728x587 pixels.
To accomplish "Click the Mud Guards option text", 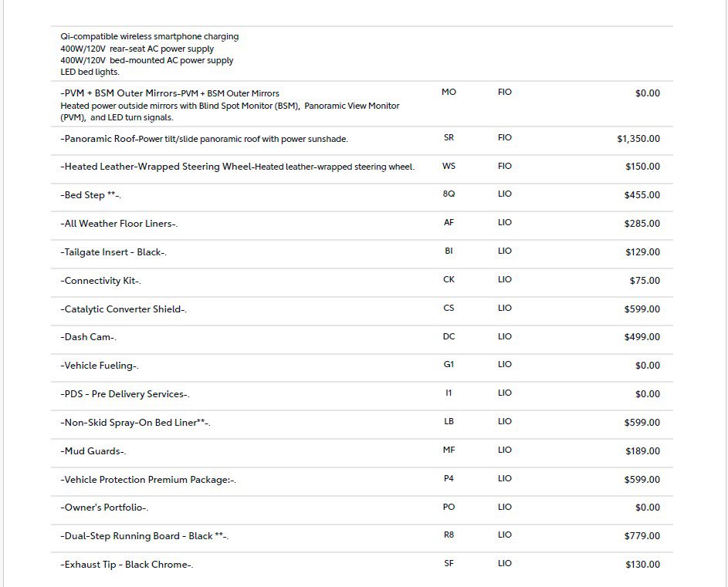I will click(x=93, y=451).
